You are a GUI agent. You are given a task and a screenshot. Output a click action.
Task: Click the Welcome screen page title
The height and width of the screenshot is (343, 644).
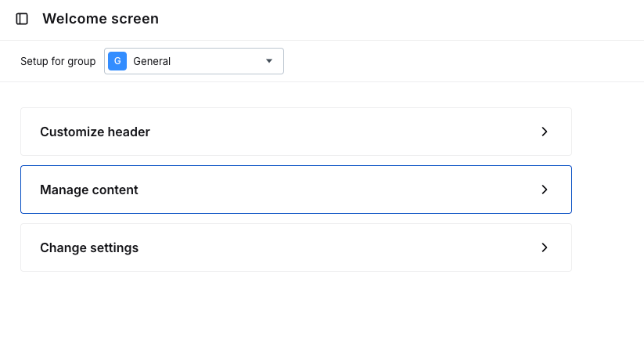[x=100, y=19]
